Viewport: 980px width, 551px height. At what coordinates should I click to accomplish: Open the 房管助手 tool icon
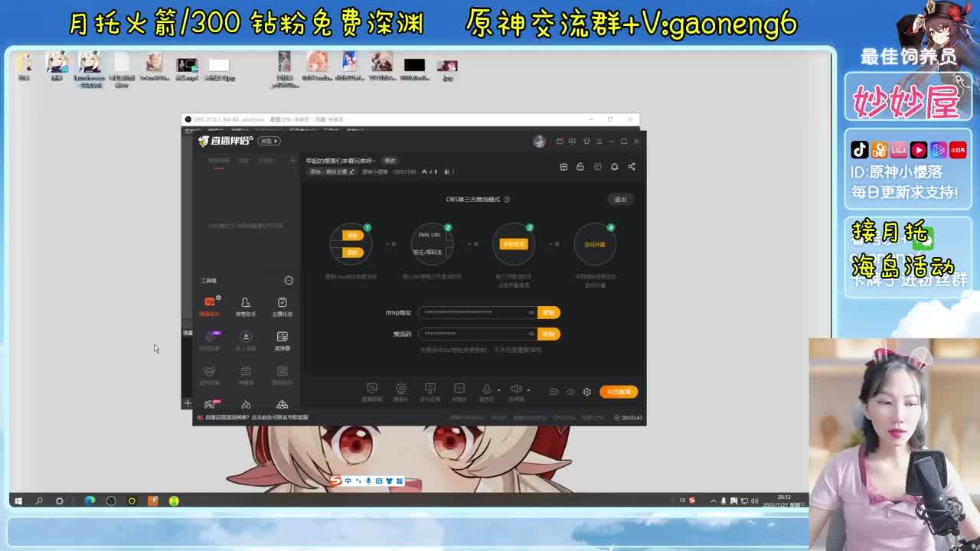[x=246, y=306]
